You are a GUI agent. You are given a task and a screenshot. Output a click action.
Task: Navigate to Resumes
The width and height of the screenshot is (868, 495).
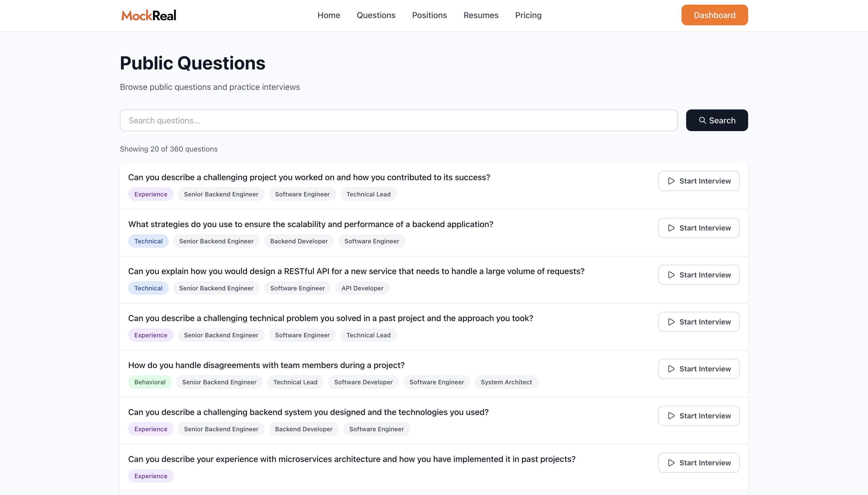point(481,15)
